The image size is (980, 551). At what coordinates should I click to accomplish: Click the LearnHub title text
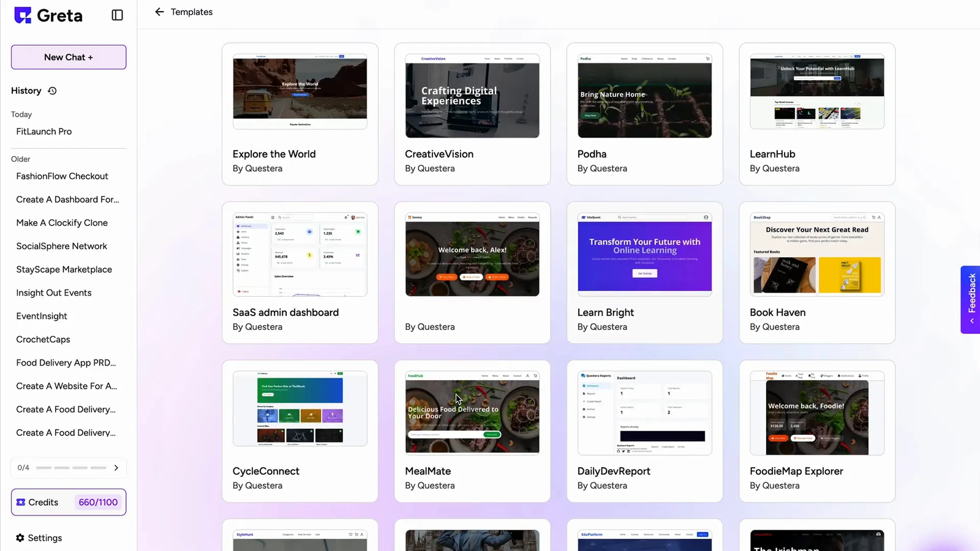(x=772, y=154)
